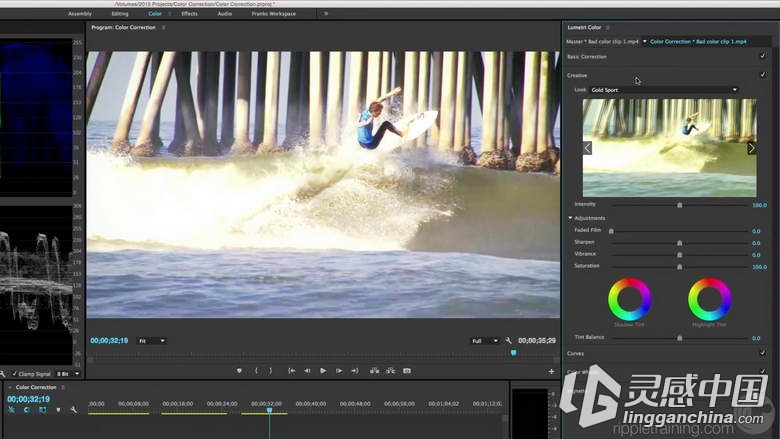Click timeline playhead marker
This screenshot has height=439, width=780.
[269, 410]
